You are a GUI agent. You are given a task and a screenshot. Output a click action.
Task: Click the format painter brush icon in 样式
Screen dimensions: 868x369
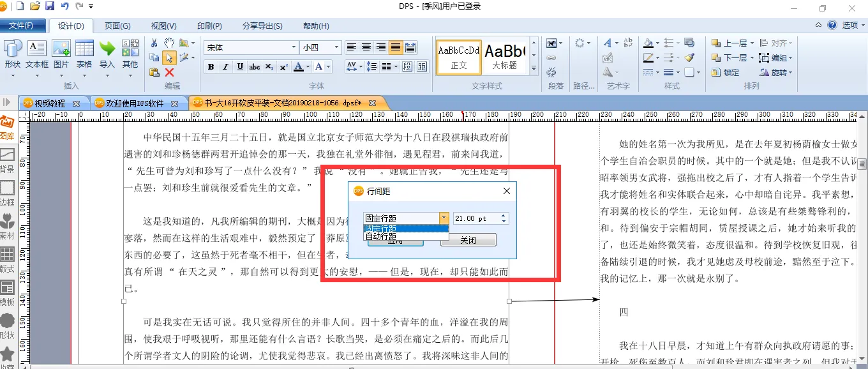coord(689,57)
